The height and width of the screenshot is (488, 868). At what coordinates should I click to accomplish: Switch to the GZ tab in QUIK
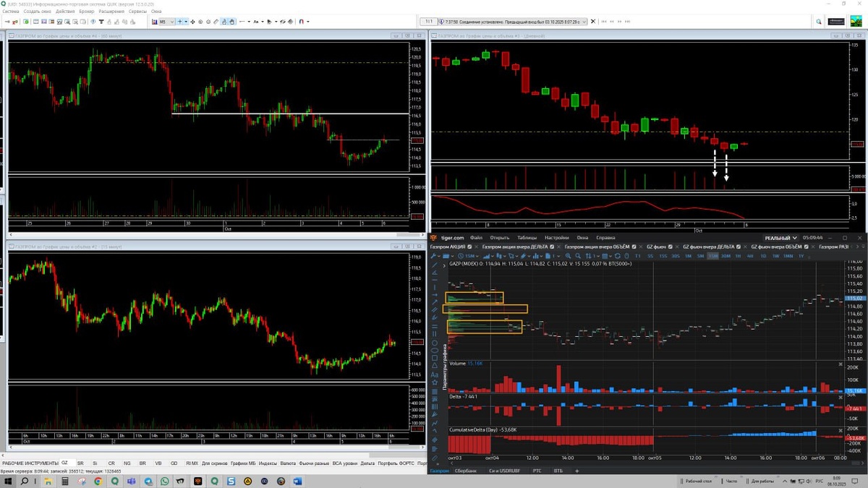pos(64,463)
